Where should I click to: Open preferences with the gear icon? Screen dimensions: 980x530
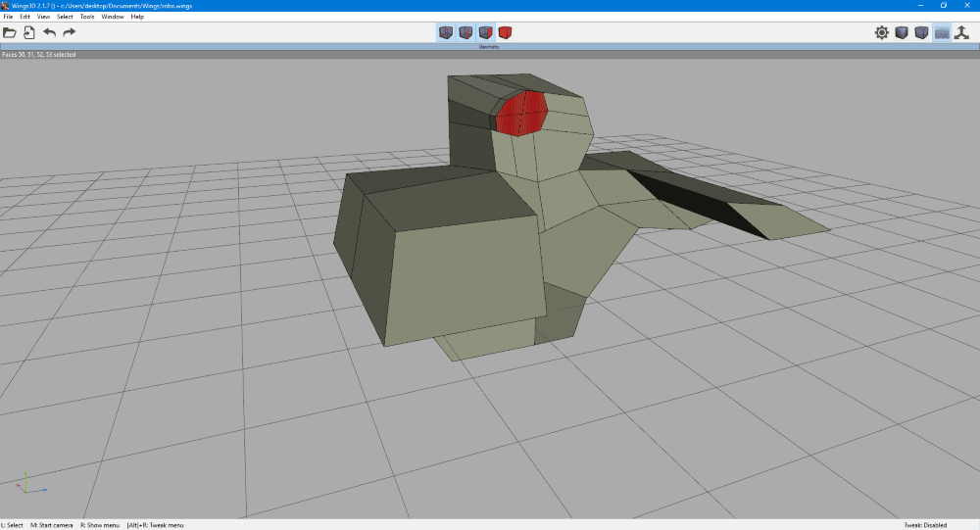coord(881,32)
